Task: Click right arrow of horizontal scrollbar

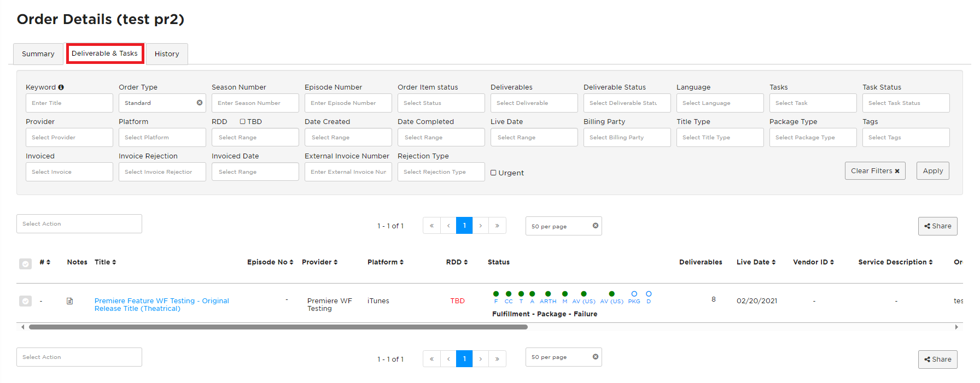Action: coord(956,327)
